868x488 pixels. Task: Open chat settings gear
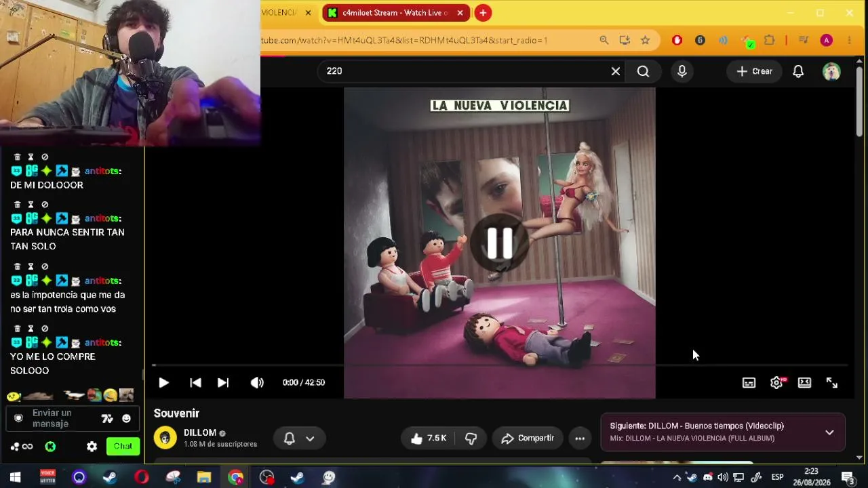[x=92, y=447]
